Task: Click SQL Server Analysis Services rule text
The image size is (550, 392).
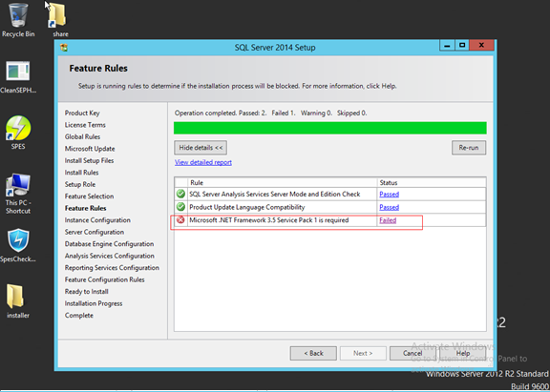Action: coord(275,194)
